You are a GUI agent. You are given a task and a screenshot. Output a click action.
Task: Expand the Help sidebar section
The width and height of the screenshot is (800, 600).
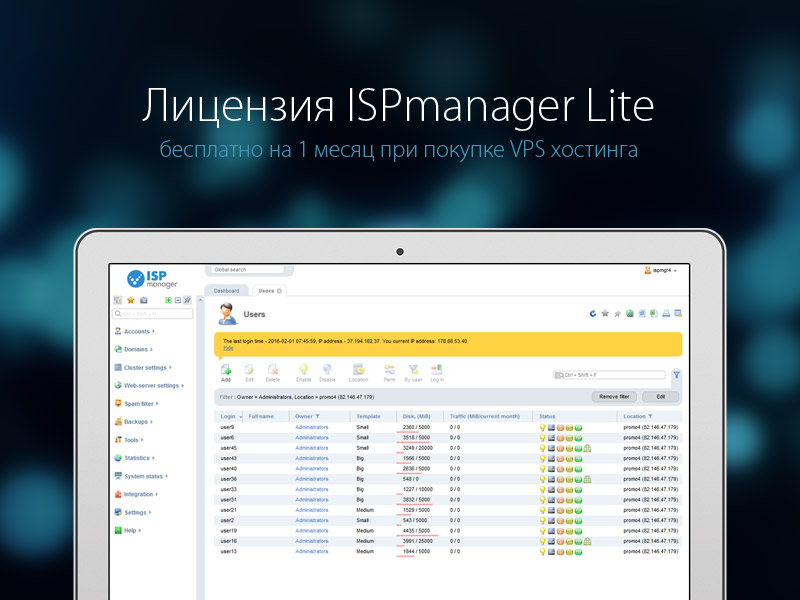pyautogui.click(x=128, y=531)
